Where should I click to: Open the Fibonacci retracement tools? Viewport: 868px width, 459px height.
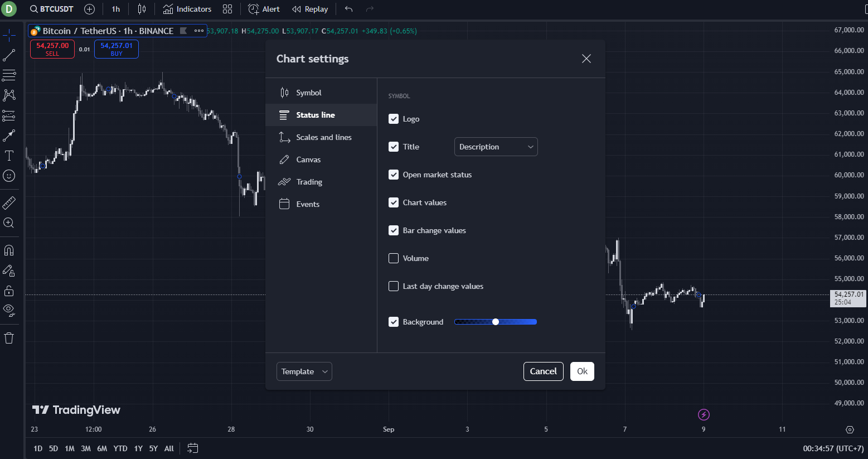(x=9, y=75)
